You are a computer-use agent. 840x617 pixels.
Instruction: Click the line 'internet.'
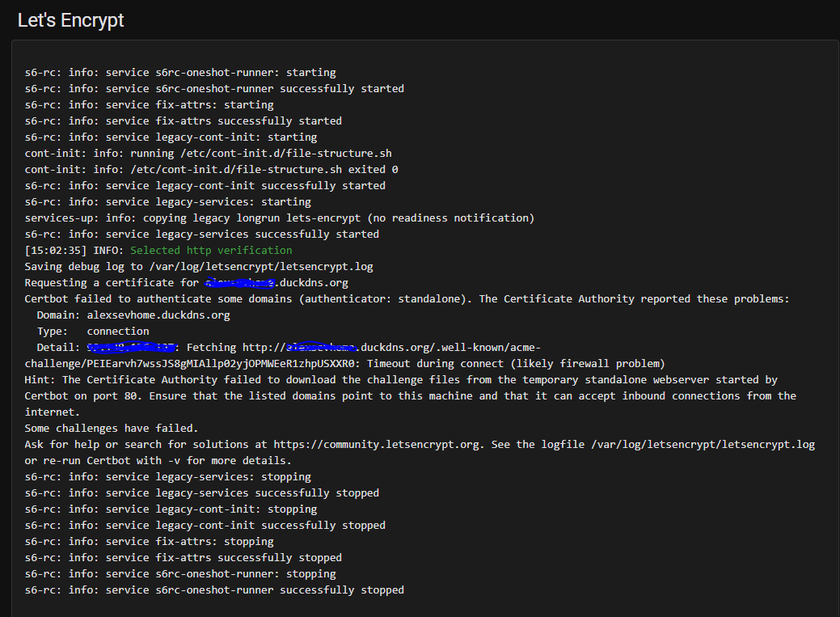click(x=52, y=412)
